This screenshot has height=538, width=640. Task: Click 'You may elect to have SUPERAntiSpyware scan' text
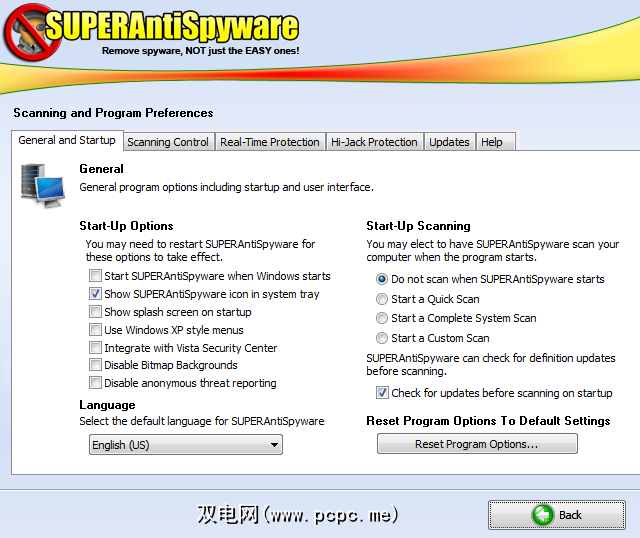pos(493,250)
